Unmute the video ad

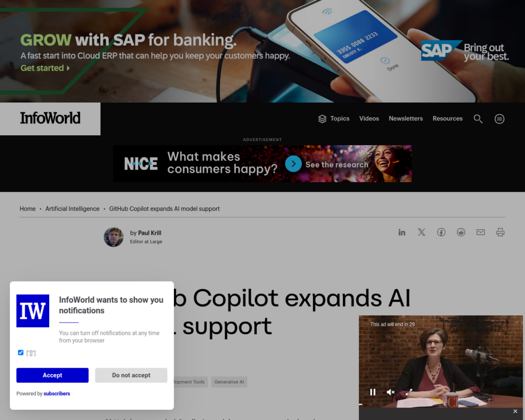pos(391,392)
